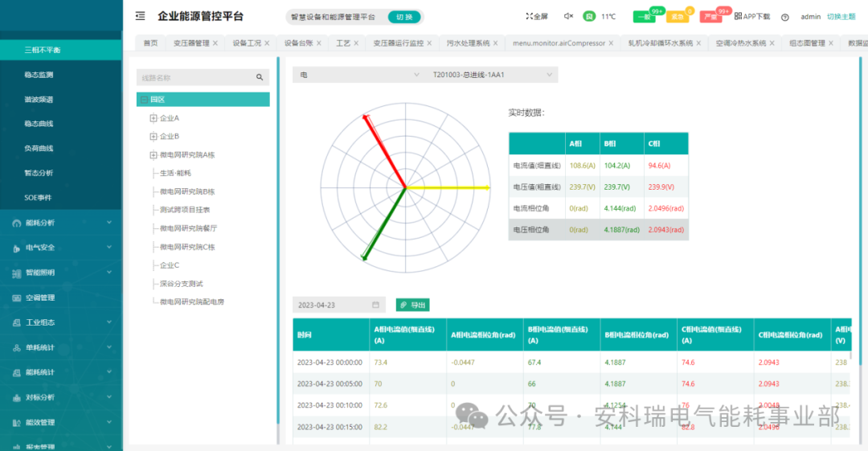Switch to the 首页 tab
The width and height of the screenshot is (868, 451).
[150, 43]
